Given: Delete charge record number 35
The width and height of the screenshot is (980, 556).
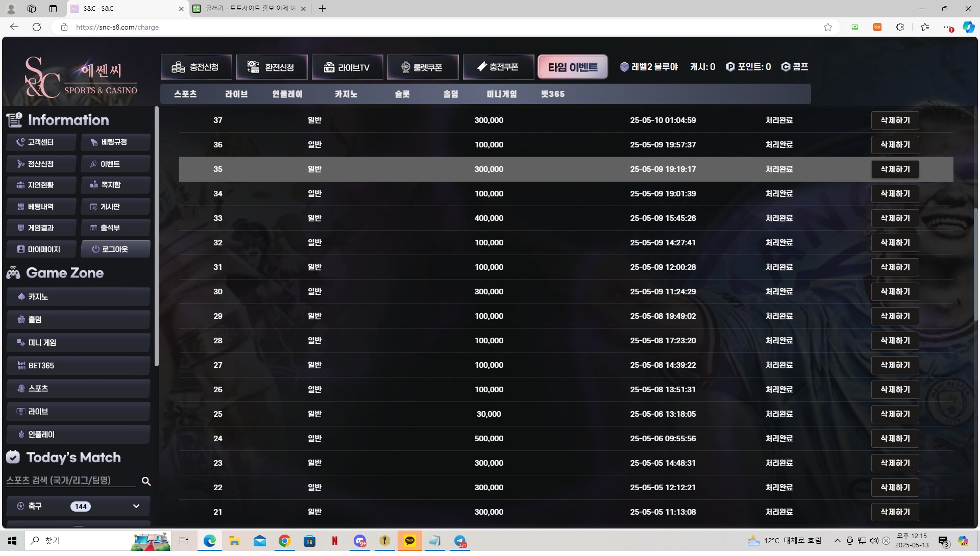Looking at the screenshot, I should pyautogui.click(x=895, y=169).
